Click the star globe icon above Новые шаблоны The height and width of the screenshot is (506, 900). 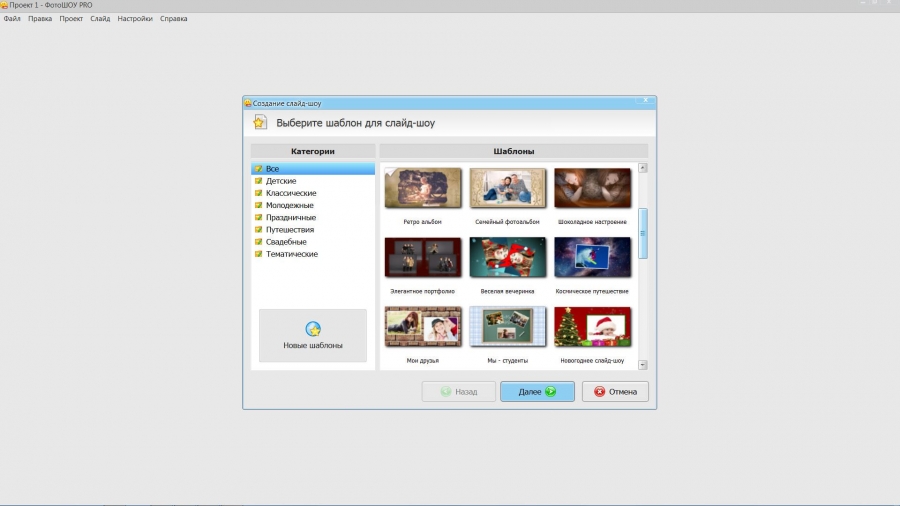click(313, 329)
